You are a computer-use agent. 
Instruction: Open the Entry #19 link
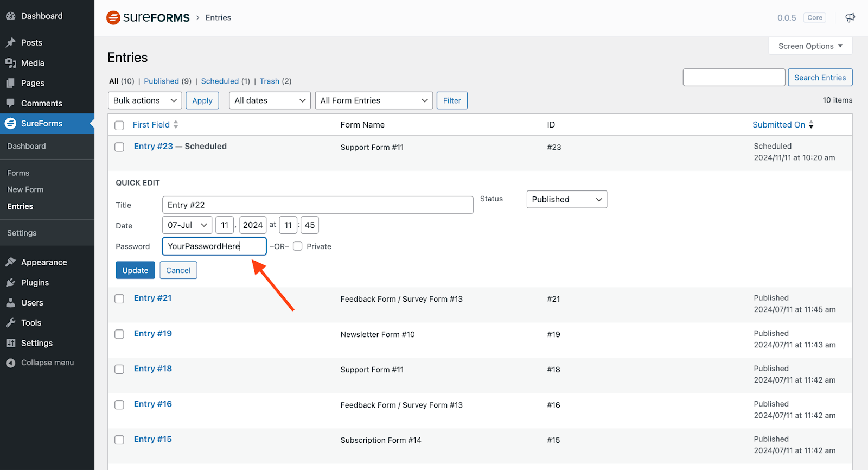point(153,333)
